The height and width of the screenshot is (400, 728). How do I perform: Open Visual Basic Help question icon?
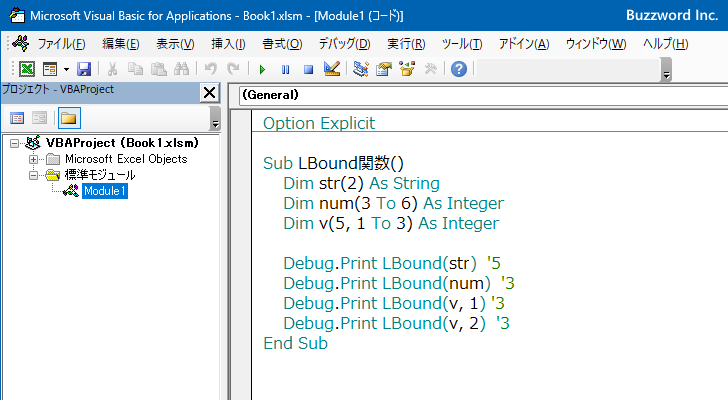459,69
